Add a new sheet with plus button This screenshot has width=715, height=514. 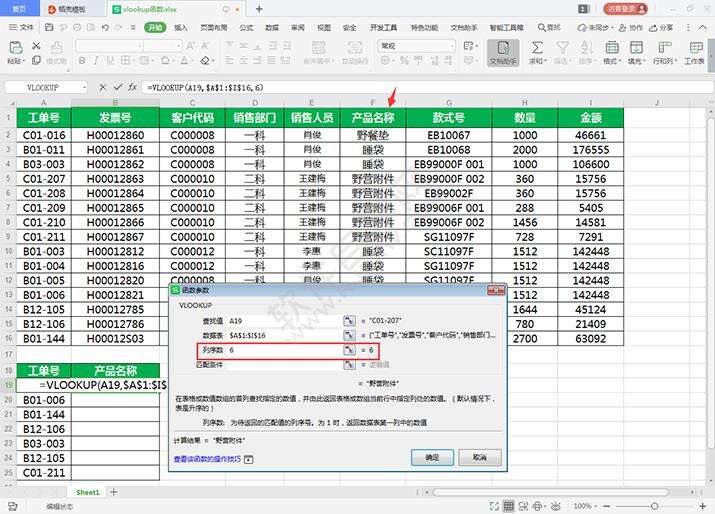pyautogui.click(x=114, y=492)
